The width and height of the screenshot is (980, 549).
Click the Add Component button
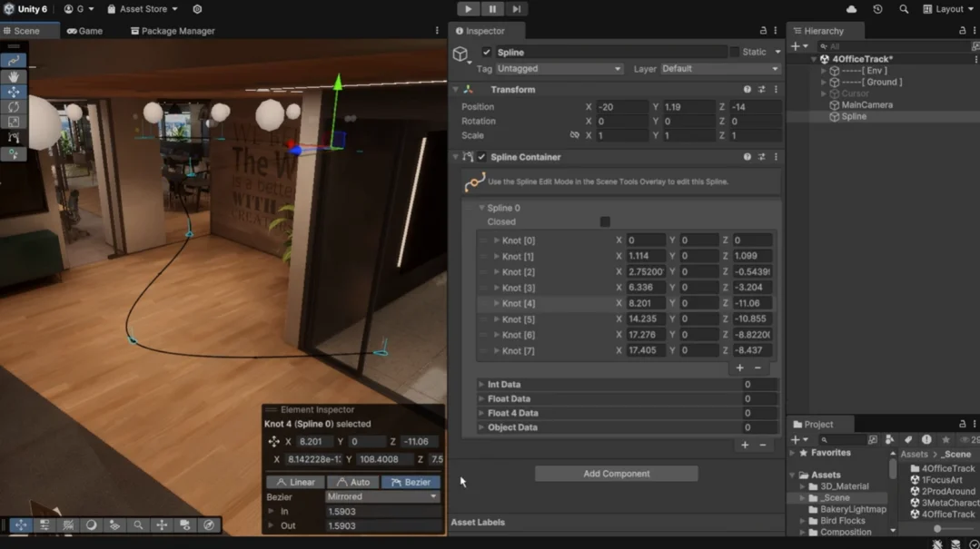click(x=617, y=474)
